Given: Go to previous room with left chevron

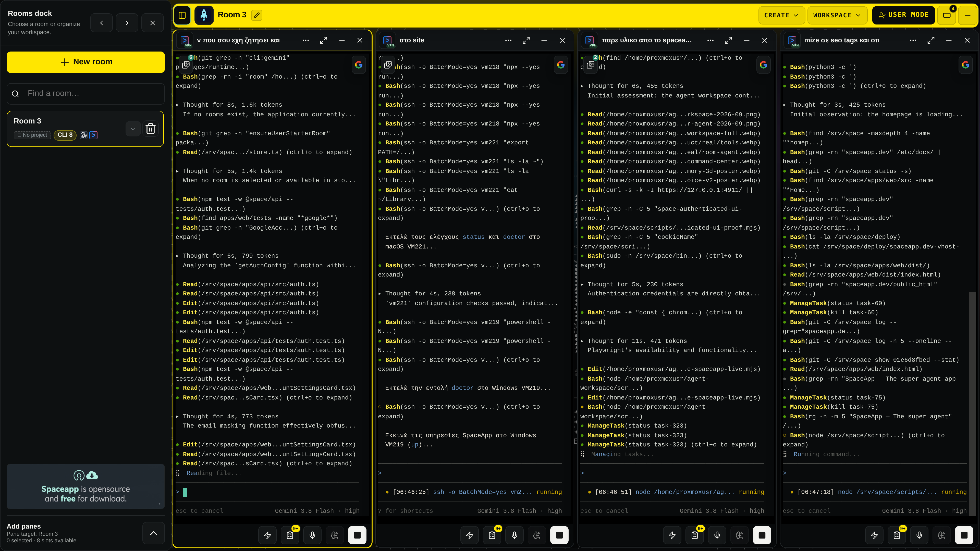Looking at the screenshot, I should pos(102,23).
